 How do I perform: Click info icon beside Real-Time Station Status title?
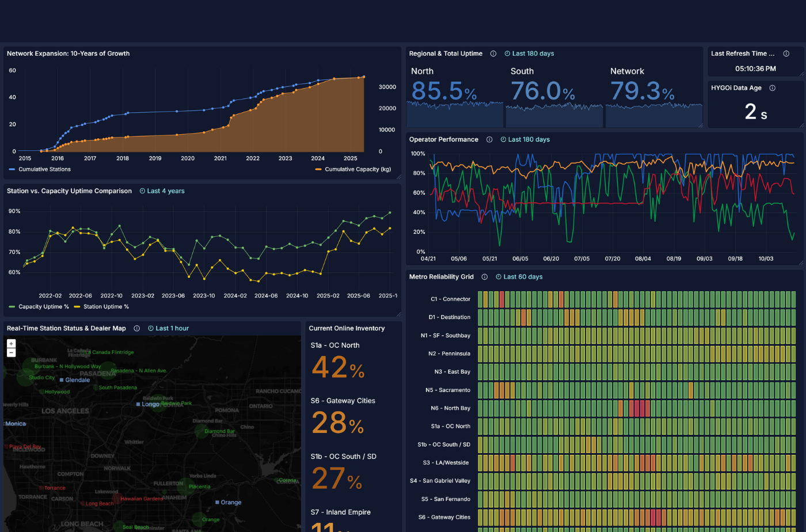tap(137, 329)
